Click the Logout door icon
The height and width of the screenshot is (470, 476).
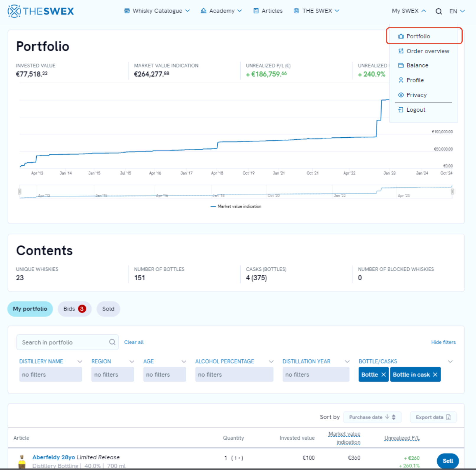tap(401, 110)
